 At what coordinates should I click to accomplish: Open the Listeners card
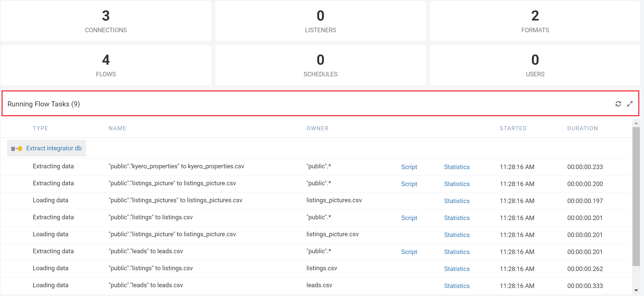click(320, 21)
